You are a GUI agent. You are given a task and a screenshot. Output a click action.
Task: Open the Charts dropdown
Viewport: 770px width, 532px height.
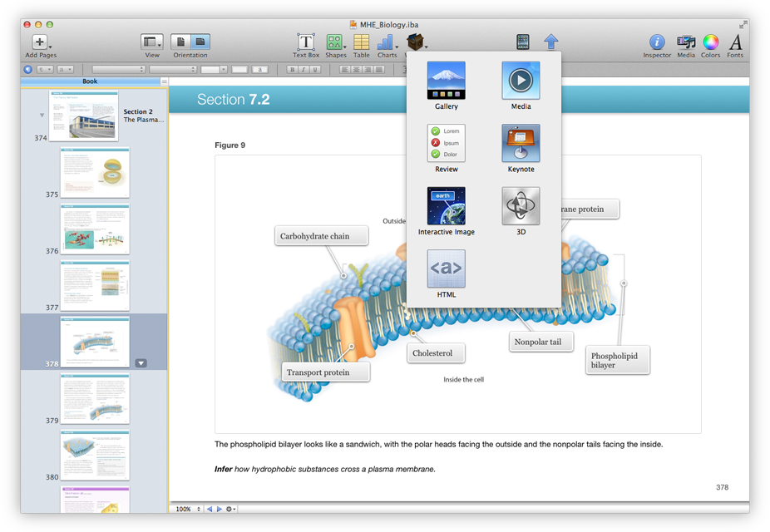click(387, 42)
